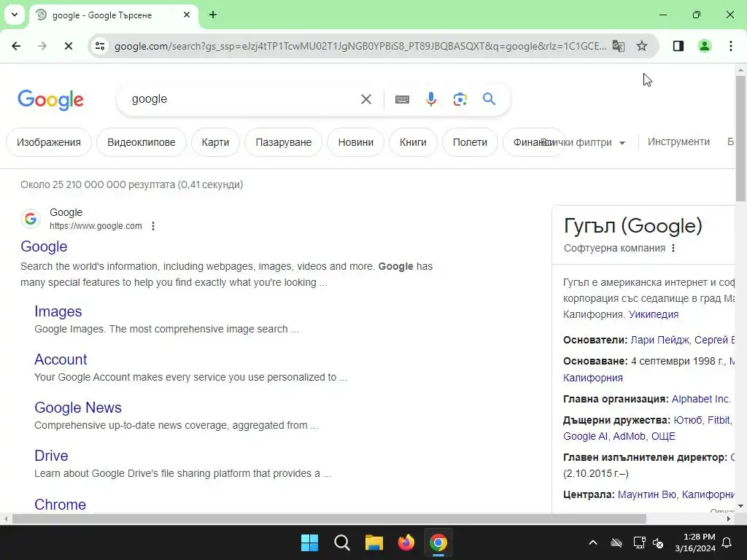Click the muted volume tray icon
This screenshot has height=560, width=747.
(659, 542)
